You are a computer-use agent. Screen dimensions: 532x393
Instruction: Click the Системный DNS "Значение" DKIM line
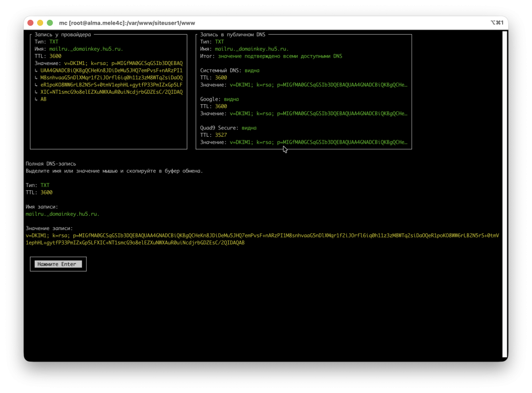304,85
